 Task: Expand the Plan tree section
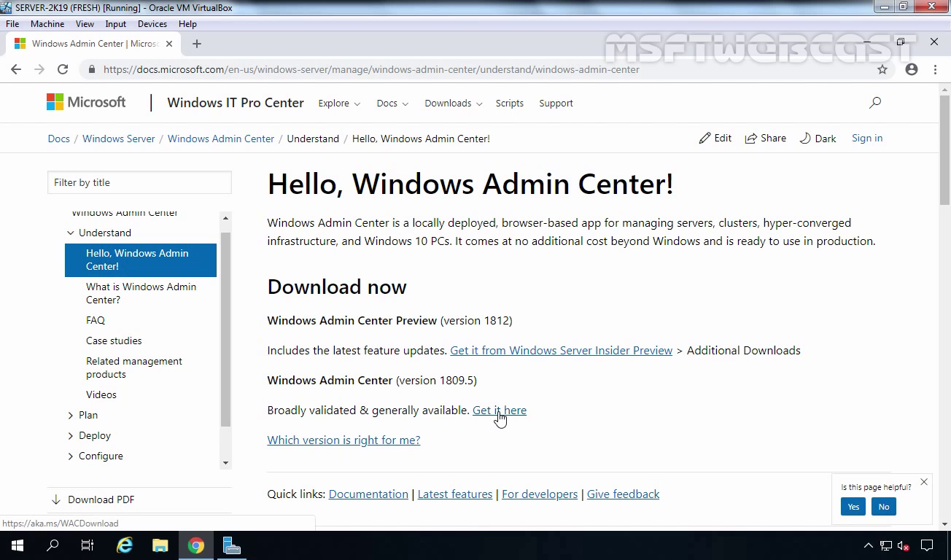point(71,415)
